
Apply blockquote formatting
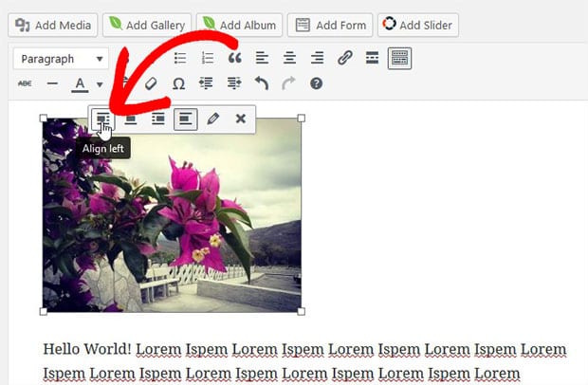[x=235, y=58]
